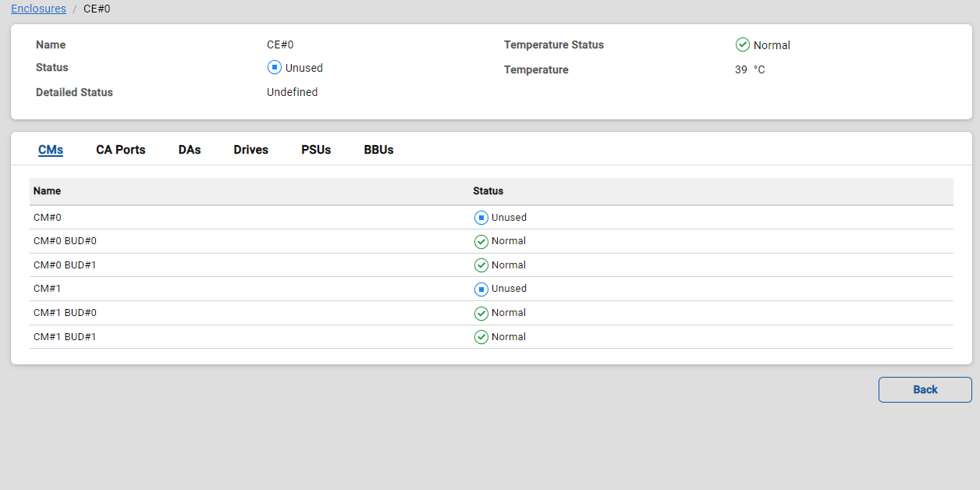Click the Unused status icon in CM#0 row

481,218
